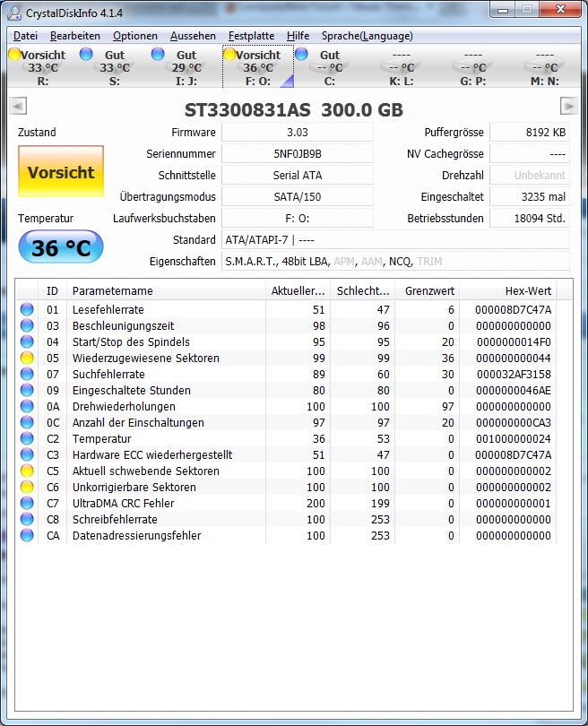Open the Bearbeiten menu
Screen dimensions: 588x726
tap(75, 36)
